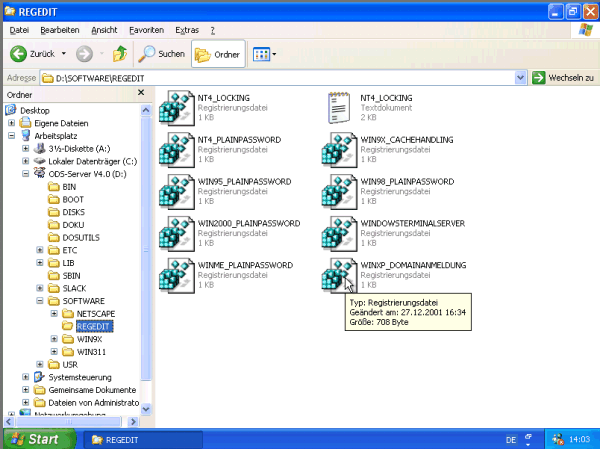Collapse the ODS-Server V4.0 (D:) node
Image resolution: width=600 pixels, height=449 pixels.
point(26,174)
